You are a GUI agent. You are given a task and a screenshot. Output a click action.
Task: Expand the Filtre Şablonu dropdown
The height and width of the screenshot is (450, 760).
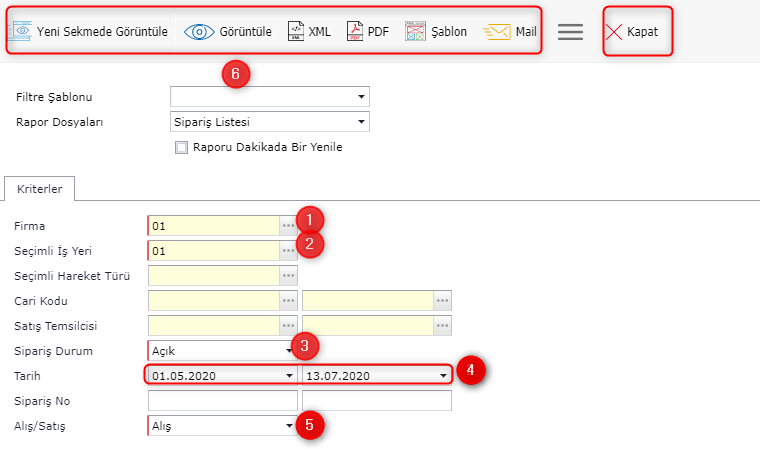click(360, 97)
